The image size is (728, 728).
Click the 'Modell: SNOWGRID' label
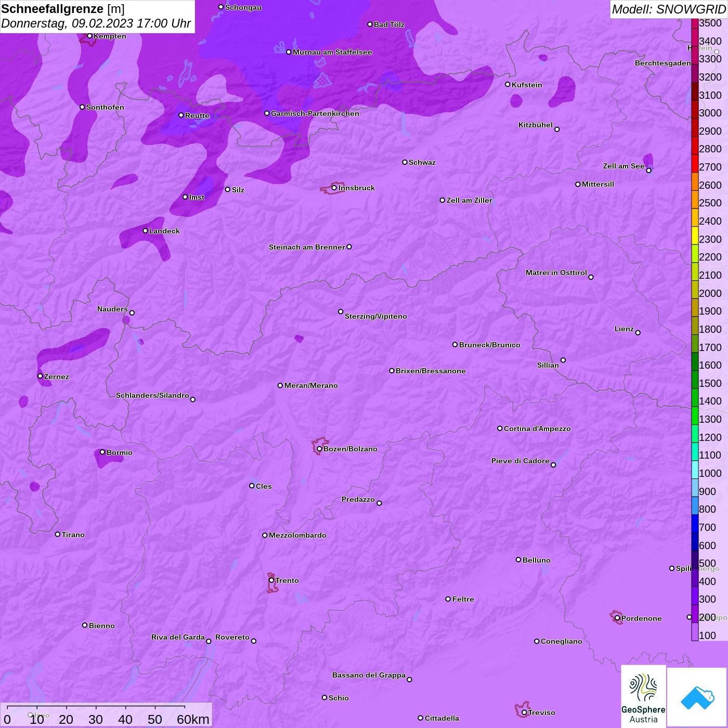(x=669, y=9)
